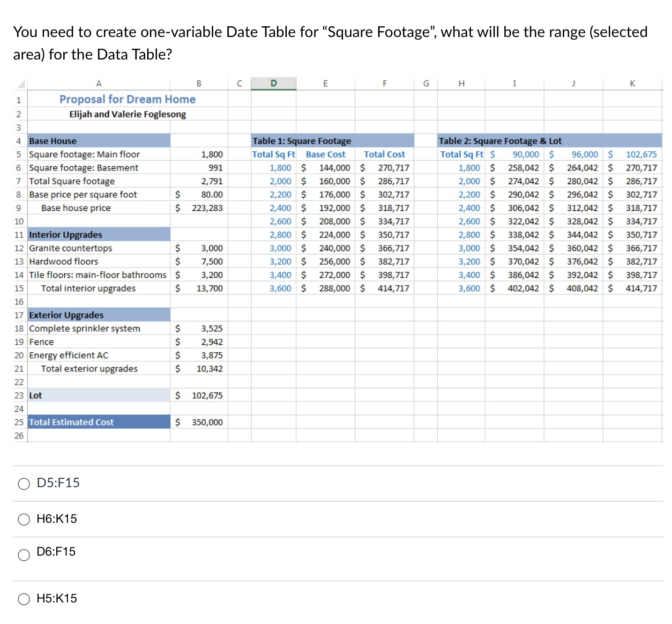Click the 102,675 lot value in column B
Viewport: 672px width, 624px height.
[x=199, y=395]
